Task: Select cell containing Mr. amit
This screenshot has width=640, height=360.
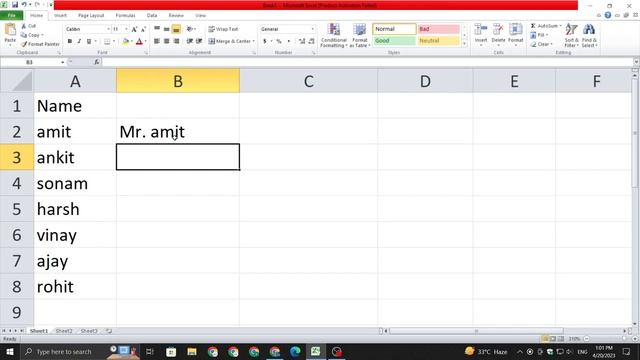Action: [x=178, y=131]
